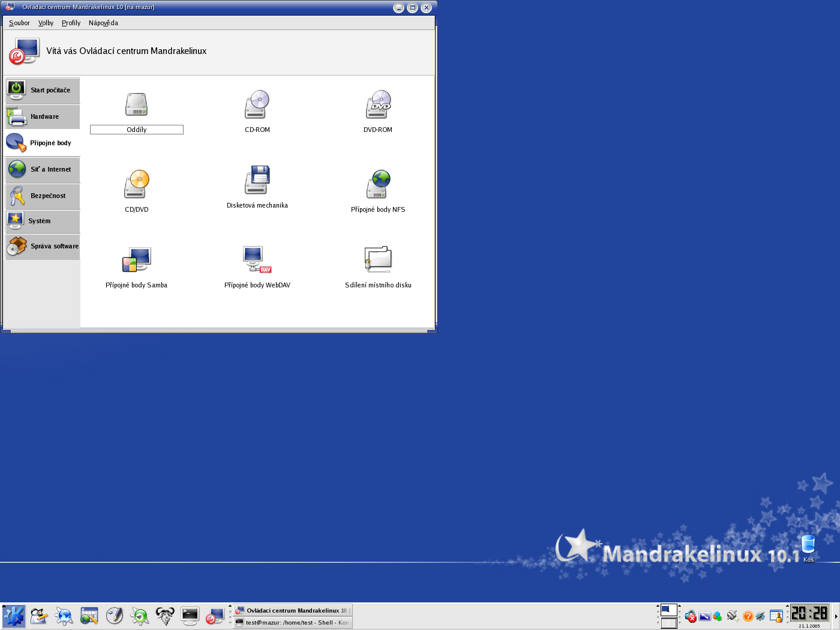The width and height of the screenshot is (840, 630).
Task: Click the blue gear tray icon
Action: coord(760,616)
